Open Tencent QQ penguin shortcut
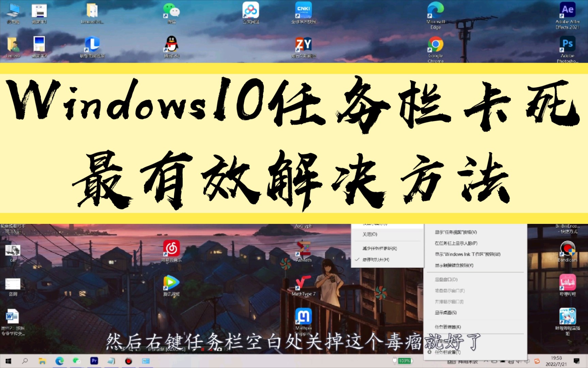Image resolution: width=588 pixels, height=368 pixels. point(171,47)
